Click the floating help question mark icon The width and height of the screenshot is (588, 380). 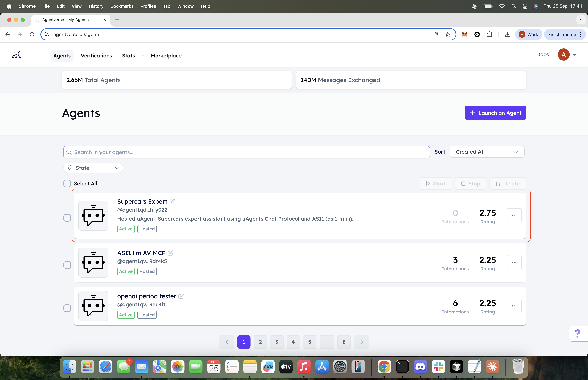tap(577, 334)
